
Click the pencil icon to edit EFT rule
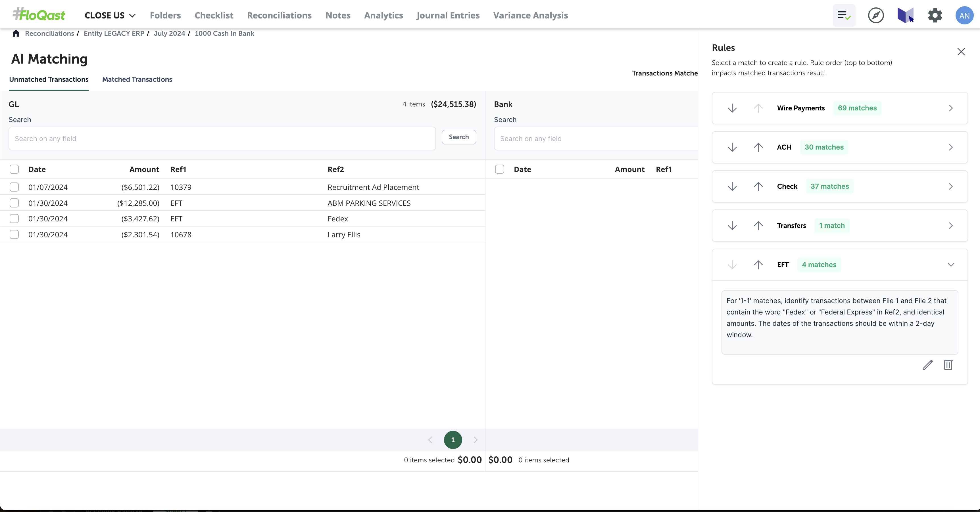pos(927,365)
